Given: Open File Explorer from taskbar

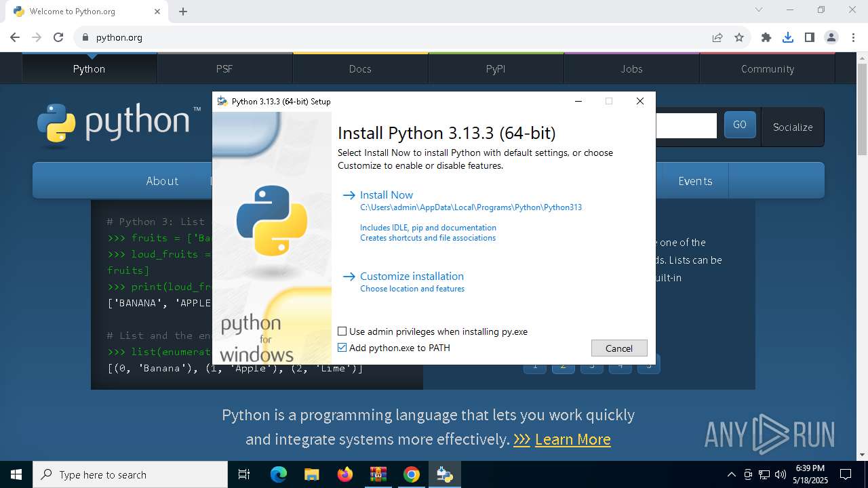Looking at the screenshot, I should pos(311,474).
